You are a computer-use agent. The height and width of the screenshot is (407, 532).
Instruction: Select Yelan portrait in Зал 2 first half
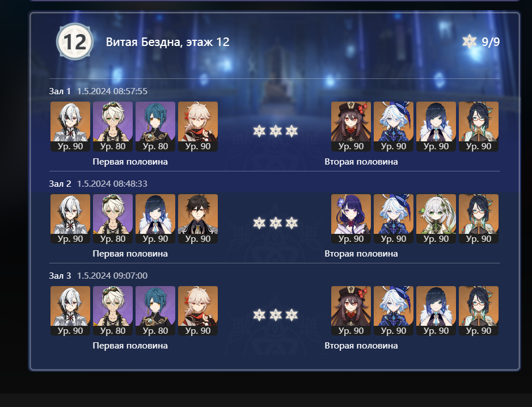coord(155,219)
